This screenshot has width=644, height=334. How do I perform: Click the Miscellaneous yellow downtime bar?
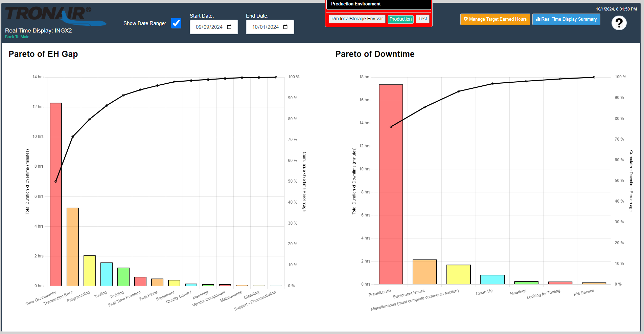coord(459,274)
